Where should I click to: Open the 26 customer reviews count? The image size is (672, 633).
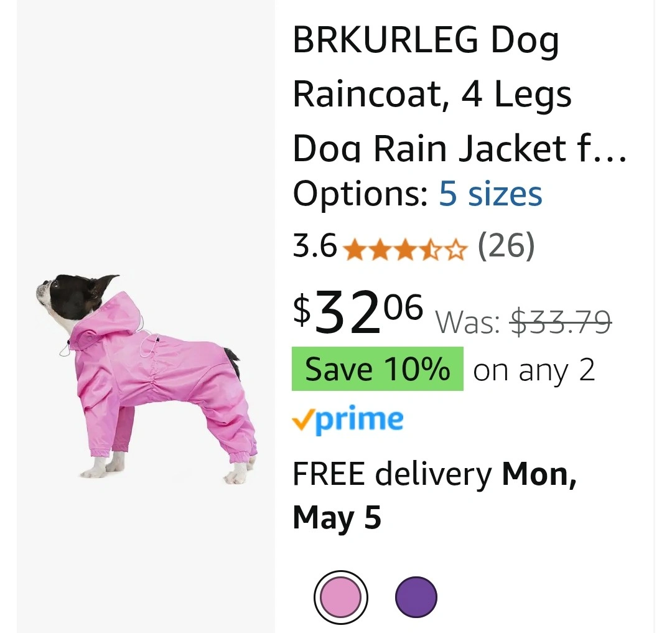click(506, 246)
